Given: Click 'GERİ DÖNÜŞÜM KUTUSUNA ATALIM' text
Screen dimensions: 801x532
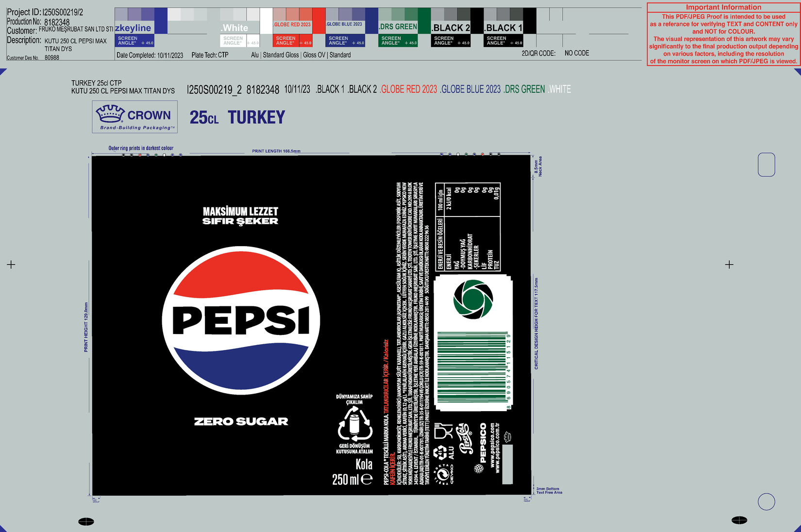Looking at the screenshot, I should [354, 449].
